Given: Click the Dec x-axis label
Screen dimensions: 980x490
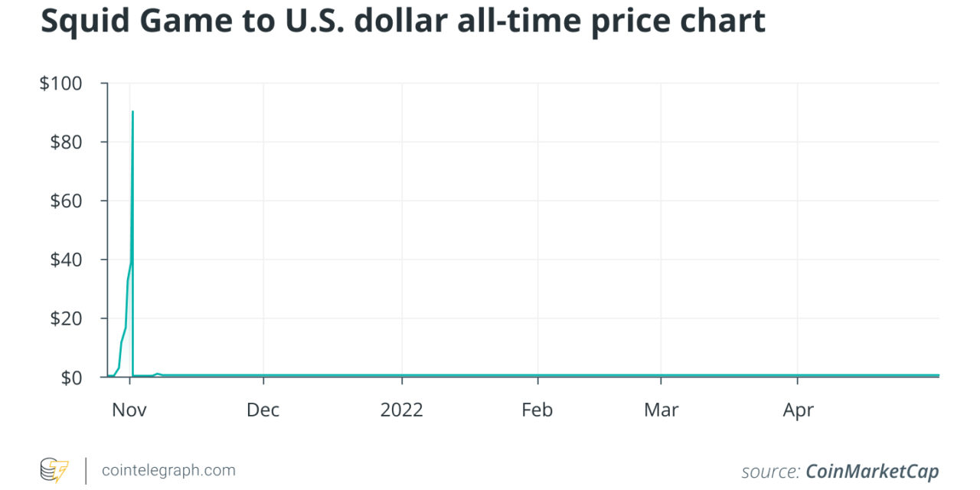Looking at the screenshot, I should [x=263, y=410].
